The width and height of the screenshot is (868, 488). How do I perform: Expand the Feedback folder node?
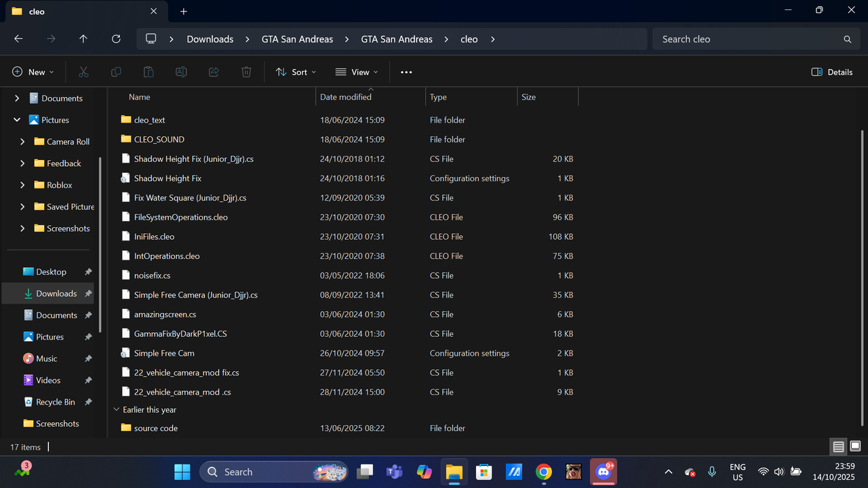22,163
